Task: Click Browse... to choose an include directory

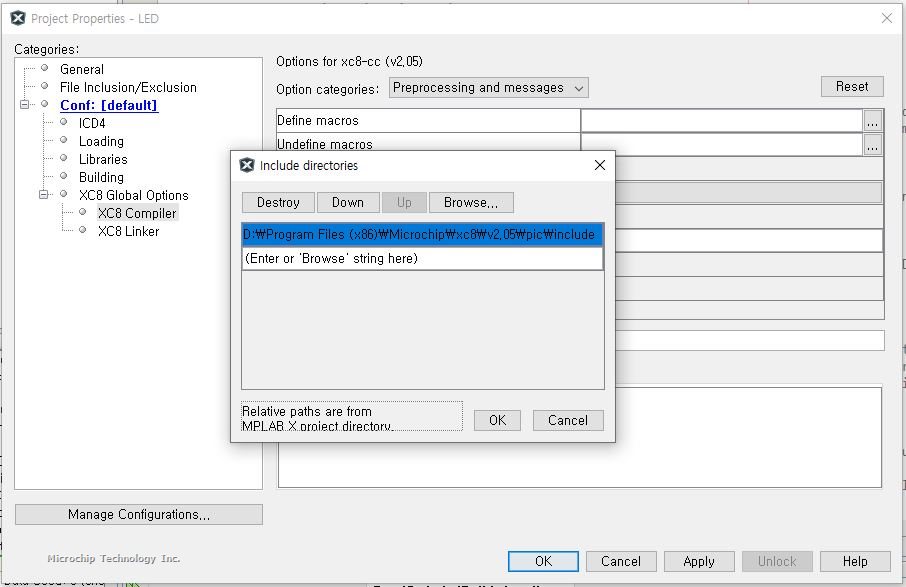Action: click(x=471, y=202)
